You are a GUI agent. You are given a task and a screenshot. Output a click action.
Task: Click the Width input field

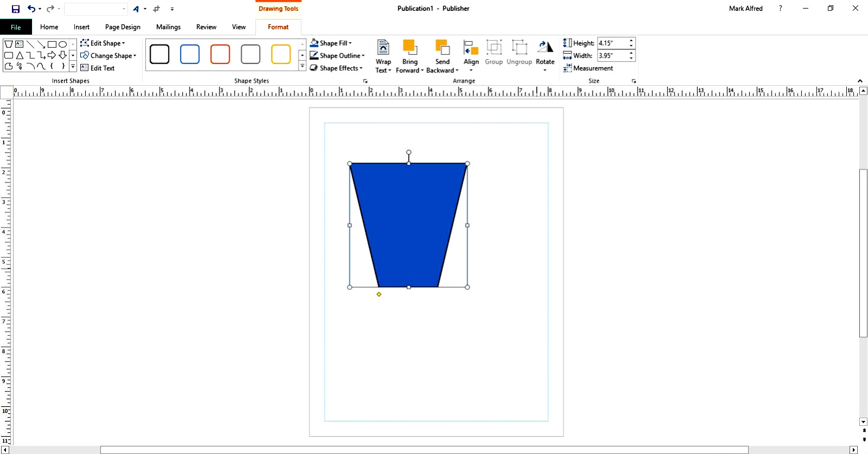pos(612,55)
